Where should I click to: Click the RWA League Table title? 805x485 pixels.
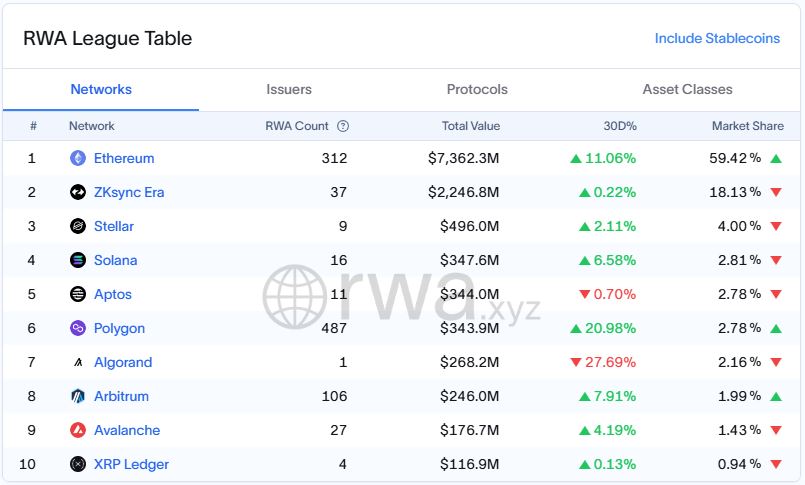(107, 38)
